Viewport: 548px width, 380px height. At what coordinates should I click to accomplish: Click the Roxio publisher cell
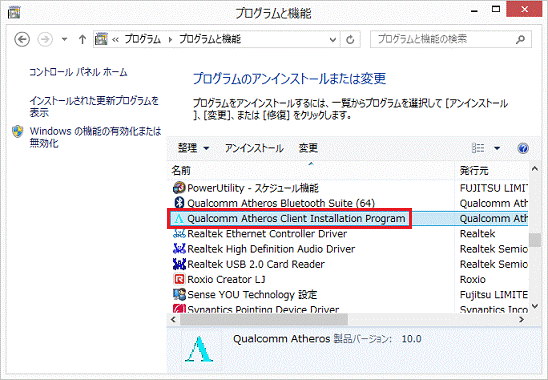pos(473,279)
